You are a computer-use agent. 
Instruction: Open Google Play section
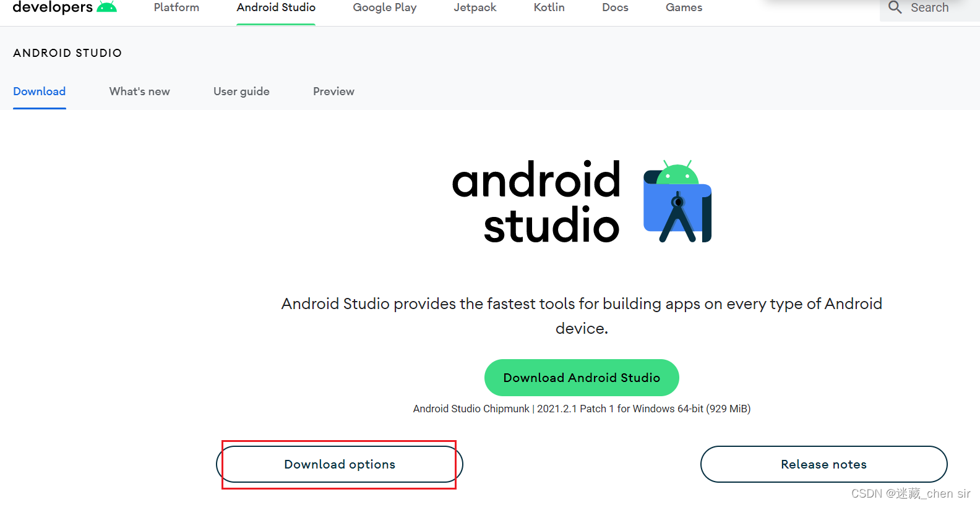(x=385, y=7)
